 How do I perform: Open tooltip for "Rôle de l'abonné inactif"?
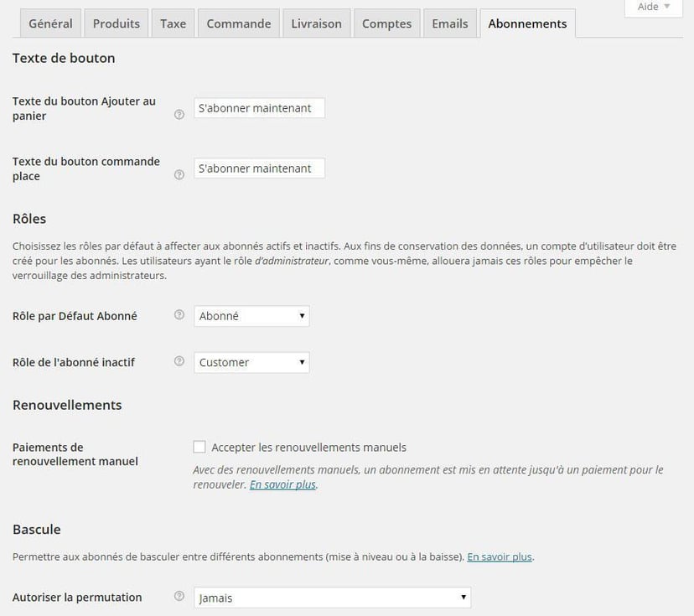(179, 362)
